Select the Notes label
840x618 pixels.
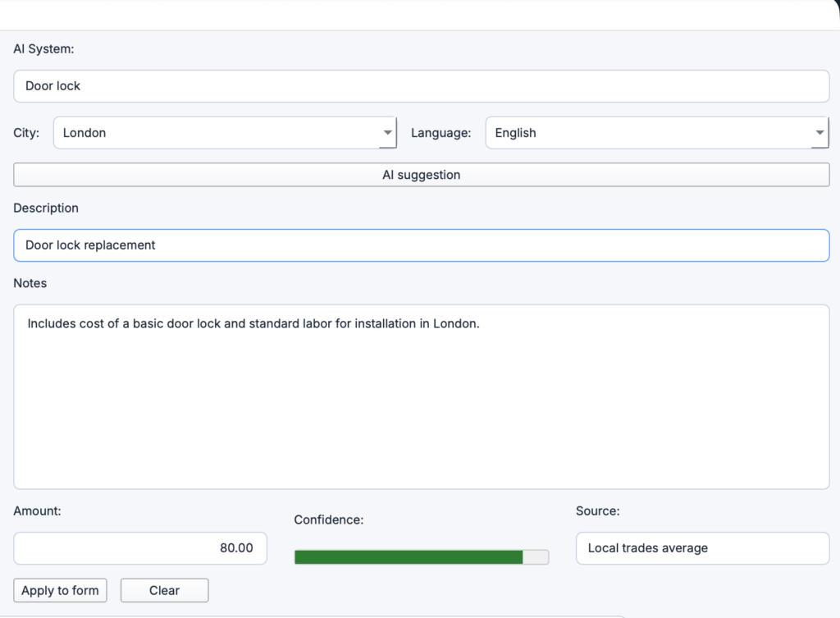[30, 283]
